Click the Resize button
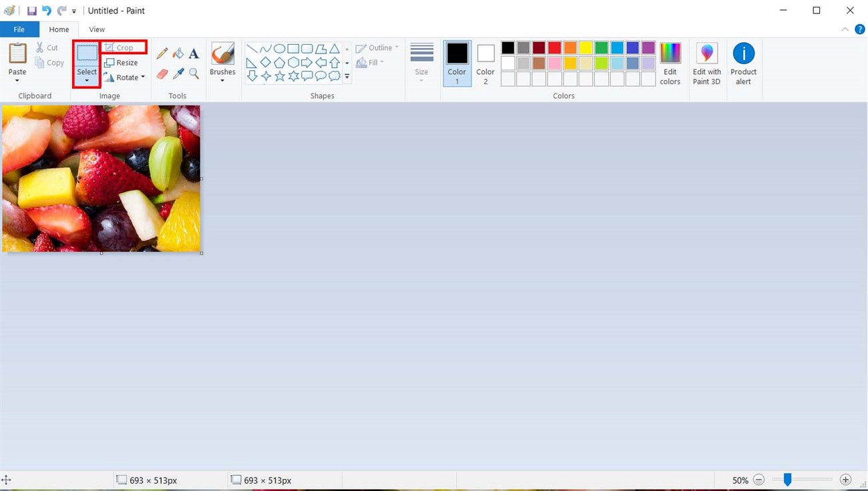The height and width of the screenshot is (491, 868). pyautogui.click(x=121, y=63)
